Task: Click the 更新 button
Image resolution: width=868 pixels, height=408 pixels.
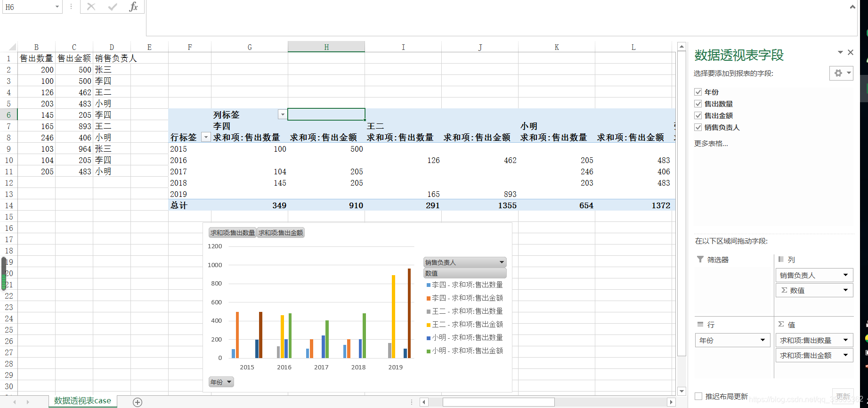Action: [843, 396]
